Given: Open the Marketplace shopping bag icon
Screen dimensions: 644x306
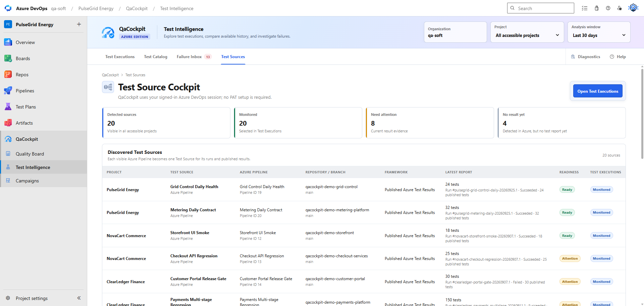Looking at the screenshot, I should tap(597, 8).
